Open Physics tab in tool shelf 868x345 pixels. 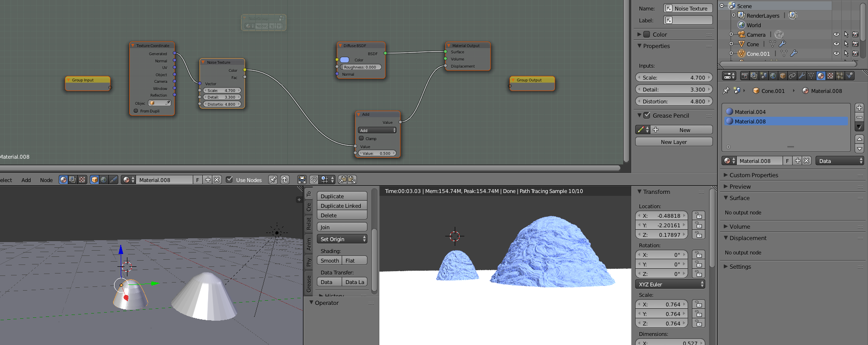[309, 262]
